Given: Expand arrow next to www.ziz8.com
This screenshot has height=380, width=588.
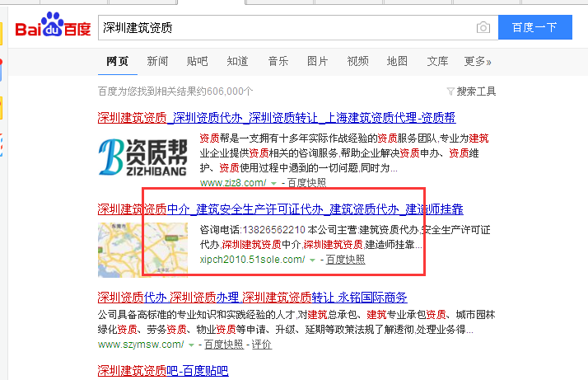Looking at the screenshot, I should 273,183.
